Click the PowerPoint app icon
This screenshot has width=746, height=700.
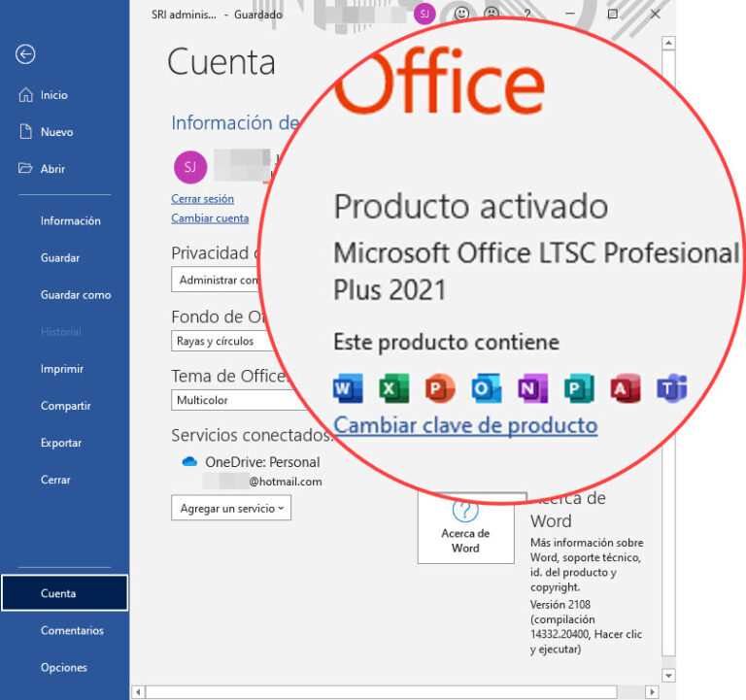pyautogui.click(x=440, y=388)
